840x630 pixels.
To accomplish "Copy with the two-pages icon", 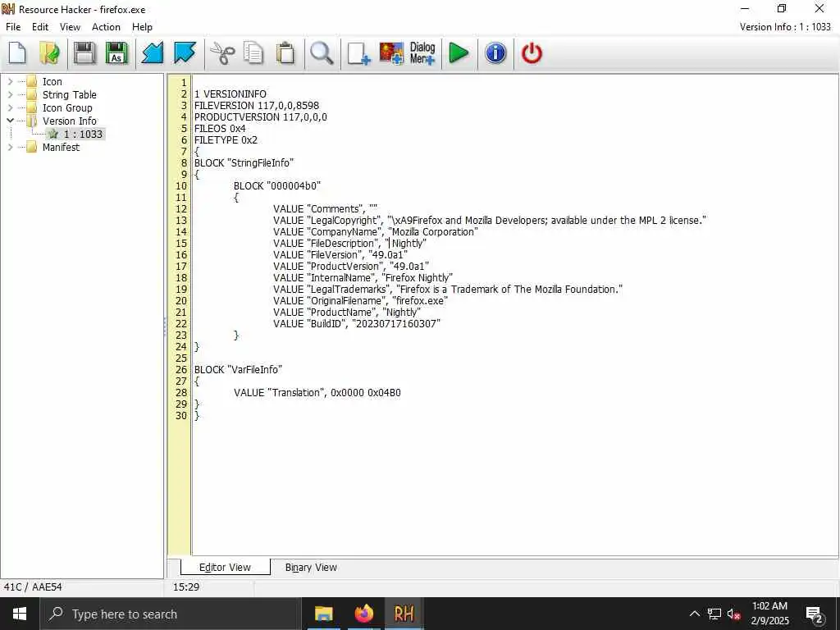I will 253,53.
